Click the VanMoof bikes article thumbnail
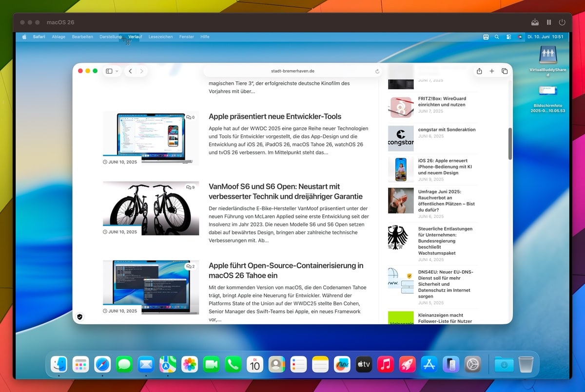The height and width of the screenshot is (392, 585). coord(151,208)
